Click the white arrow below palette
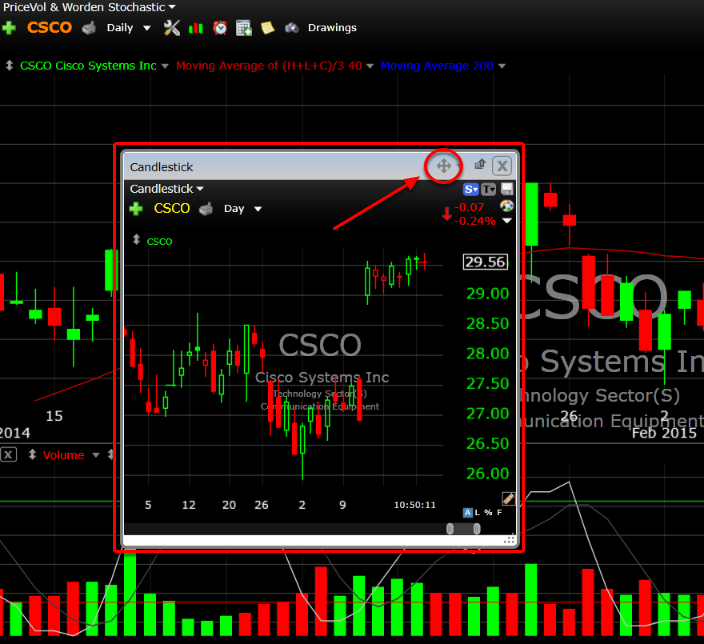The height and width of the screenshot is (644, 704). click(x=507, y=221)
